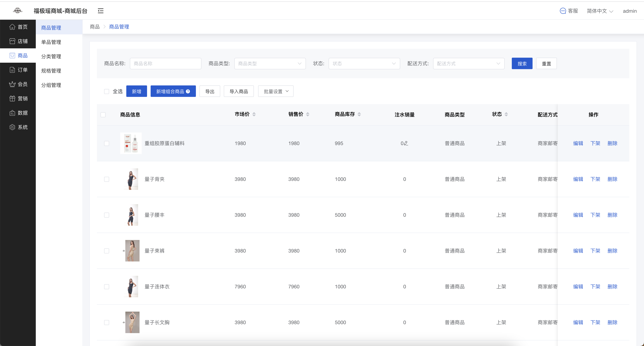
Task: Click the product name 量子腰丰
Action: tap(155, 215)
